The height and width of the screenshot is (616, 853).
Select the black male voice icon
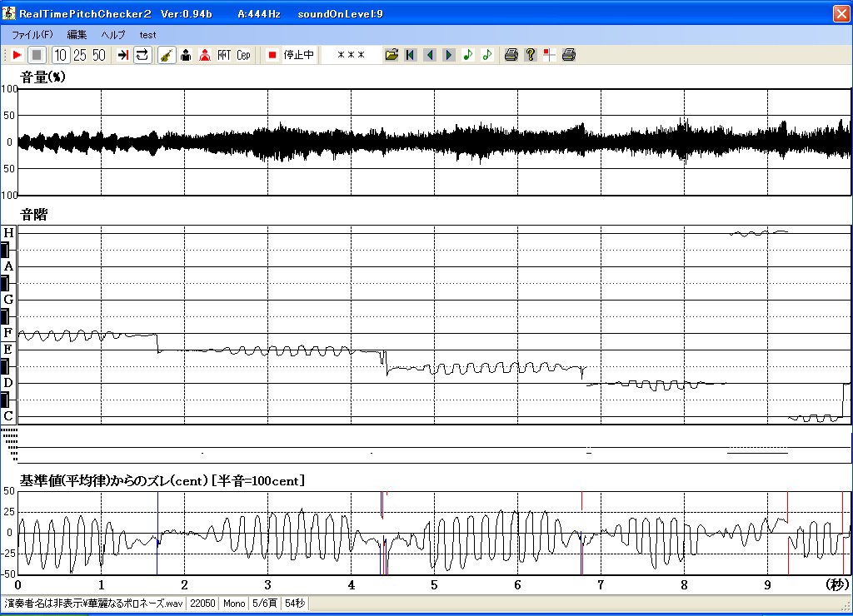tap(186, 55)
